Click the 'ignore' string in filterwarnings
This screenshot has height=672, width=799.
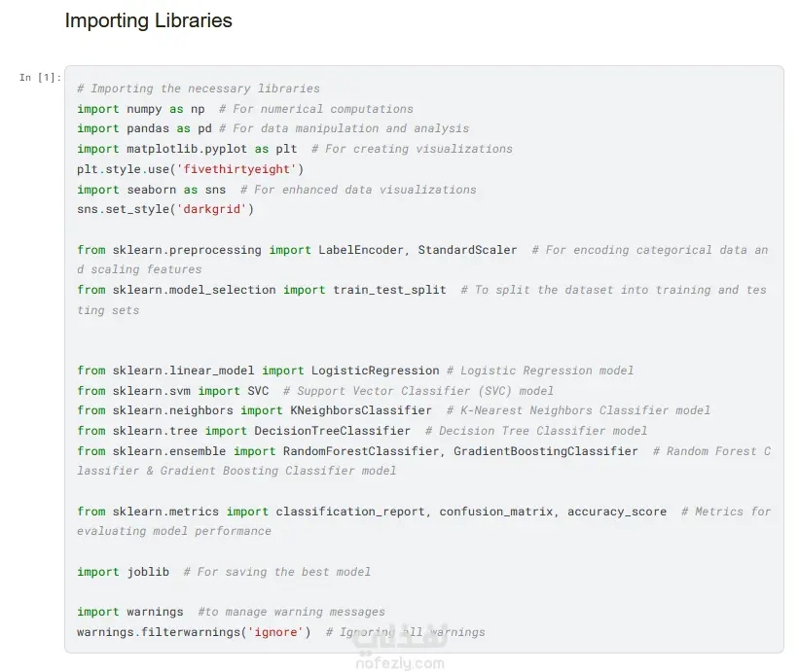(x=277, y=632)
